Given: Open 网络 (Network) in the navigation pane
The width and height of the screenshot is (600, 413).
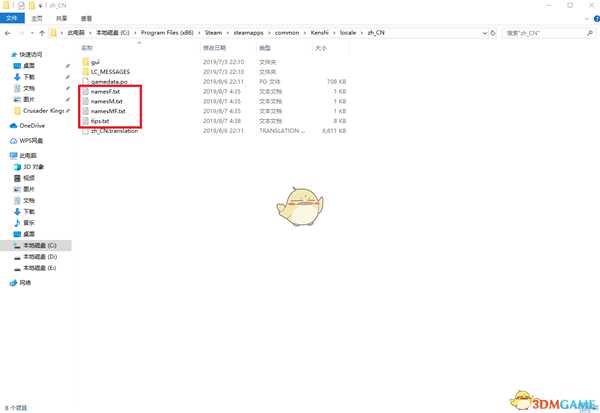Looking at the screenshot, I should (25, 283).
